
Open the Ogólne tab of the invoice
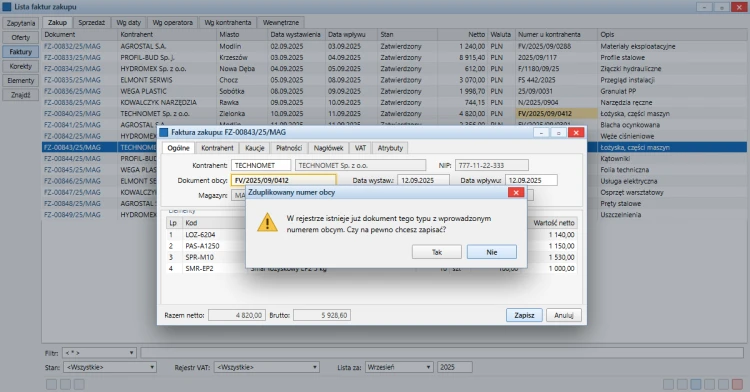(178, 148)
